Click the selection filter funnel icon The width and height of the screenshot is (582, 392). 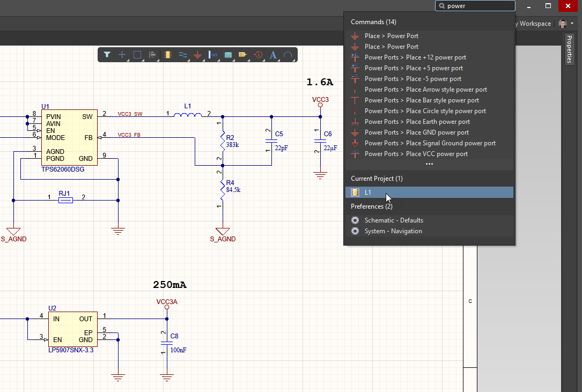(107, 55)
